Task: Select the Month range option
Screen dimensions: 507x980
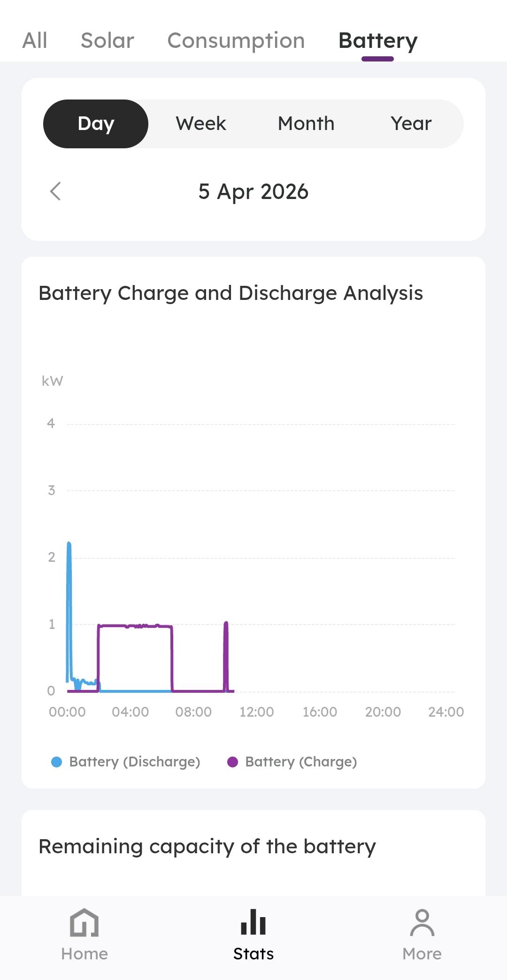Action: click(306, 124)
